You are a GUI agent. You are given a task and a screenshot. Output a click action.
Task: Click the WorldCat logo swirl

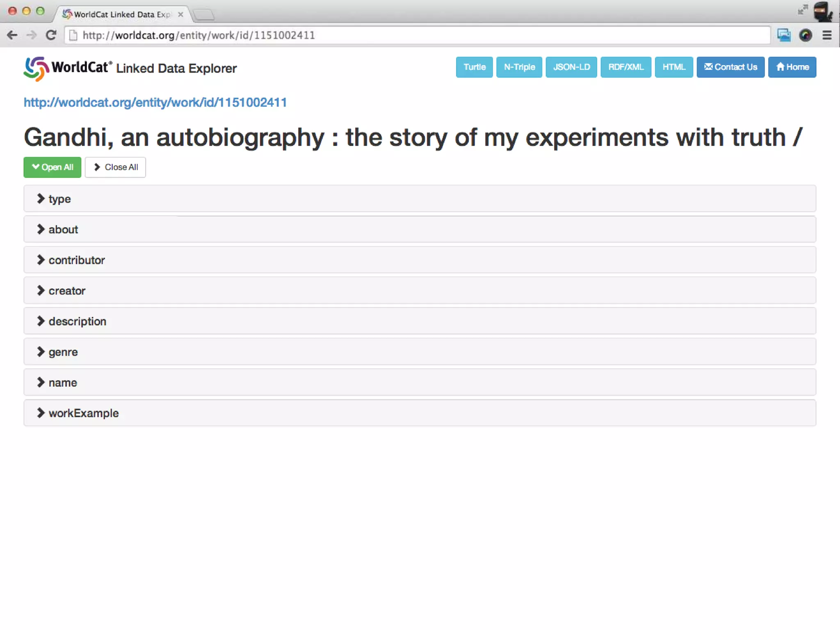[x=36, y=68]
